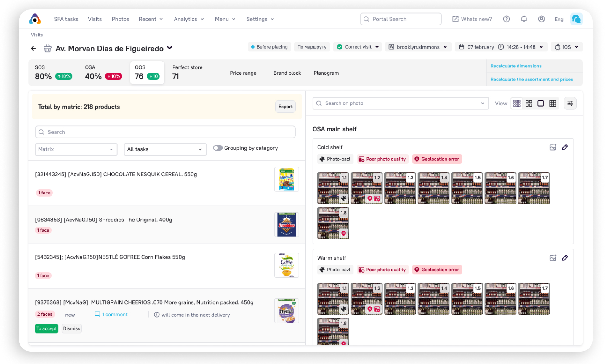Expand the All tasks dropdown
605x364 pixels.
[x=165, y=149]
